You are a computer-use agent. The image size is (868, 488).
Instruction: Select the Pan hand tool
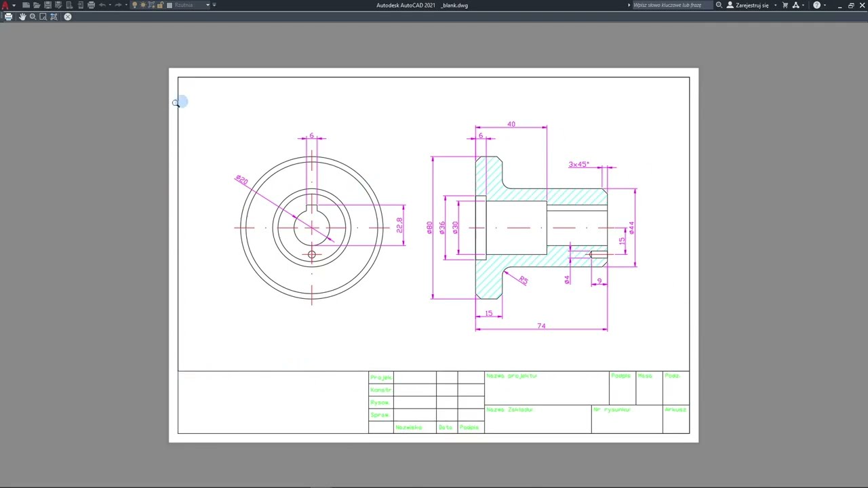point(22,16)
